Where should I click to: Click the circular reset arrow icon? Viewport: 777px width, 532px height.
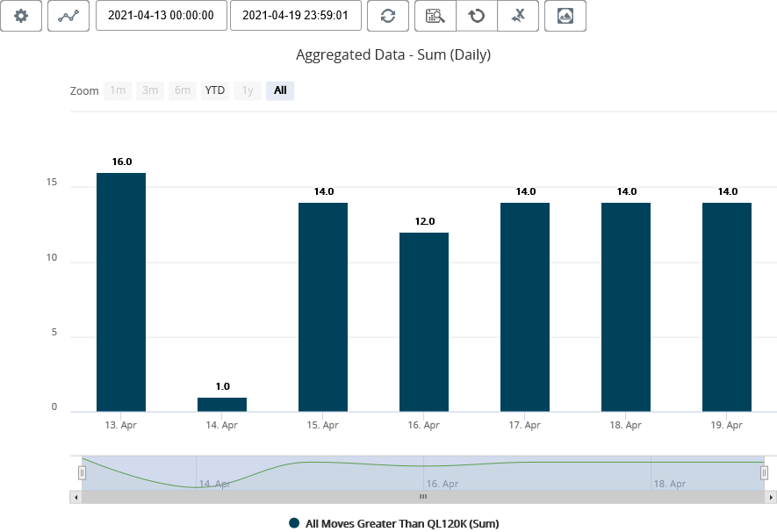coord(477,16)
